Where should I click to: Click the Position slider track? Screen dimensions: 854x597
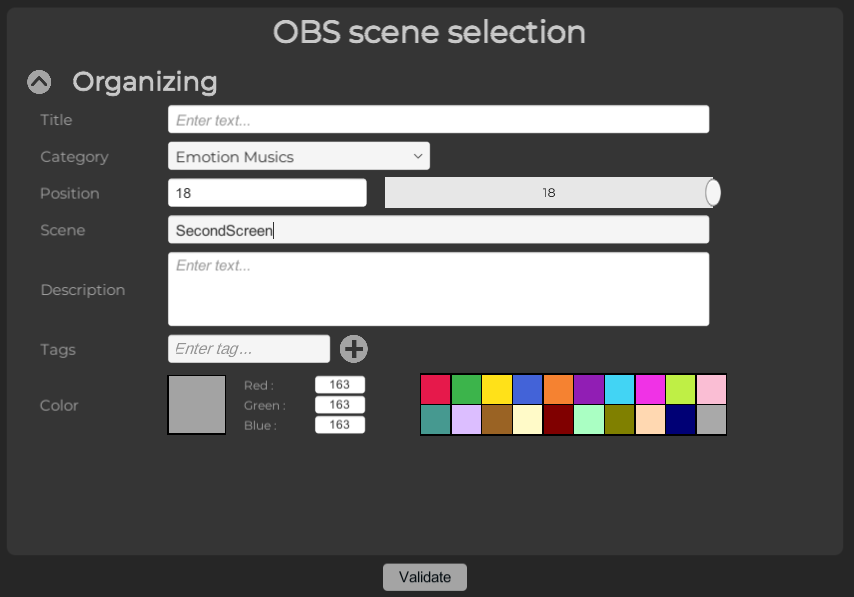click(x=549, y=193)
